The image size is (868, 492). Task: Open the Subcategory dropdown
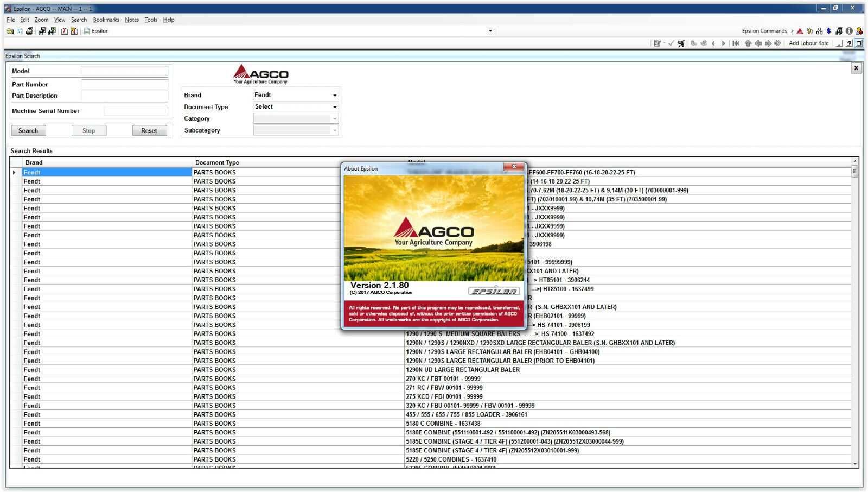click(x=296, y=130)
